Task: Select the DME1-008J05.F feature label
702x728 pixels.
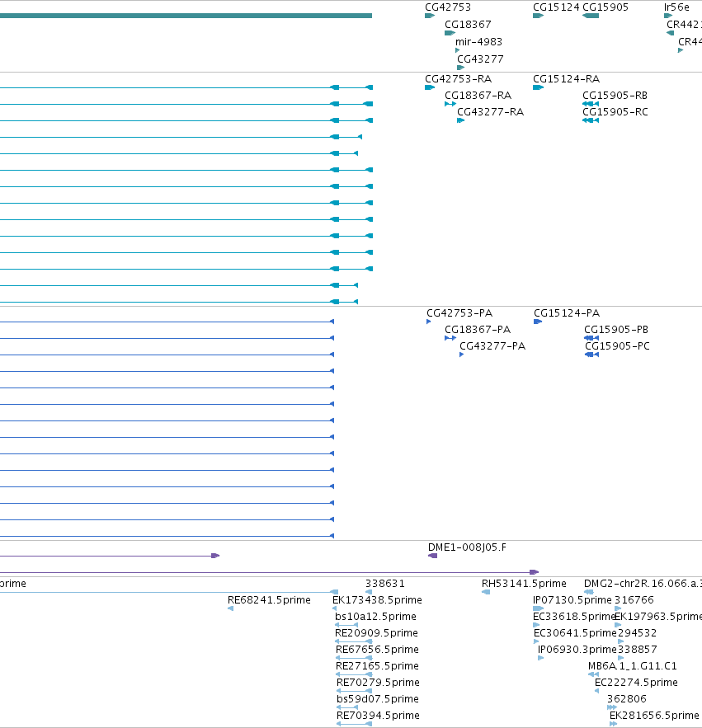Action: click(468, 548)
